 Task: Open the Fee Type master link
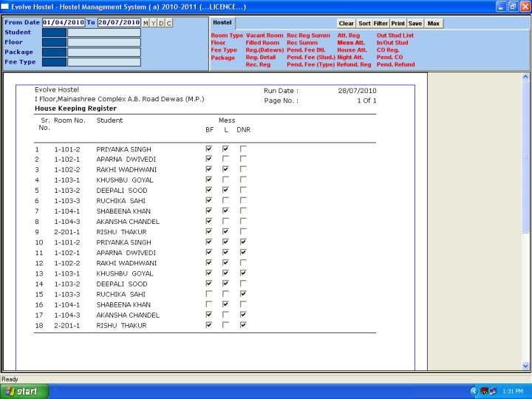pos(224,50)
